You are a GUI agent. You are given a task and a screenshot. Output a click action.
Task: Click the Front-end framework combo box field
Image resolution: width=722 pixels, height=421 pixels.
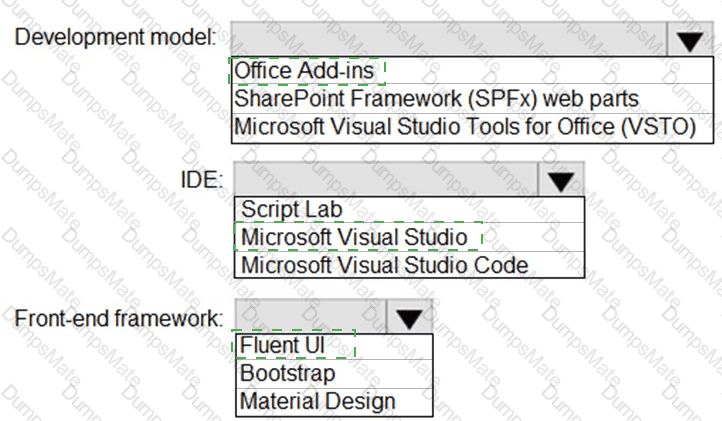coord(311,317)
